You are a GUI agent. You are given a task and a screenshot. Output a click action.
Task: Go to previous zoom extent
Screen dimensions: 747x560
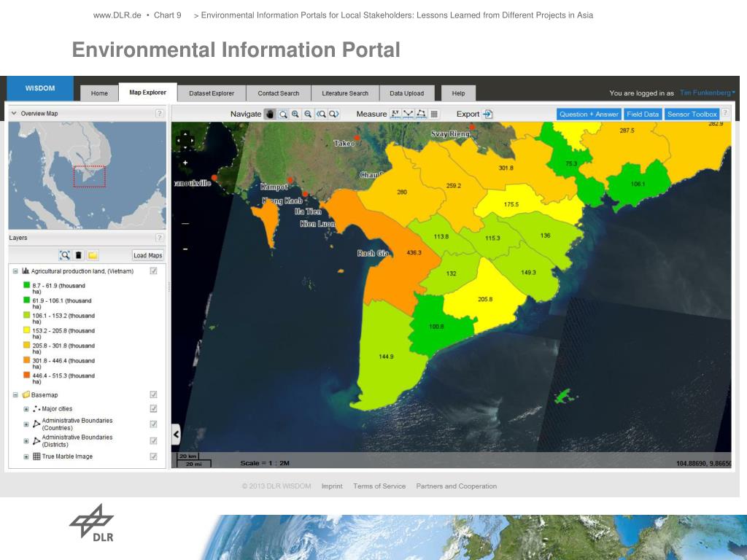pos(321,114)
